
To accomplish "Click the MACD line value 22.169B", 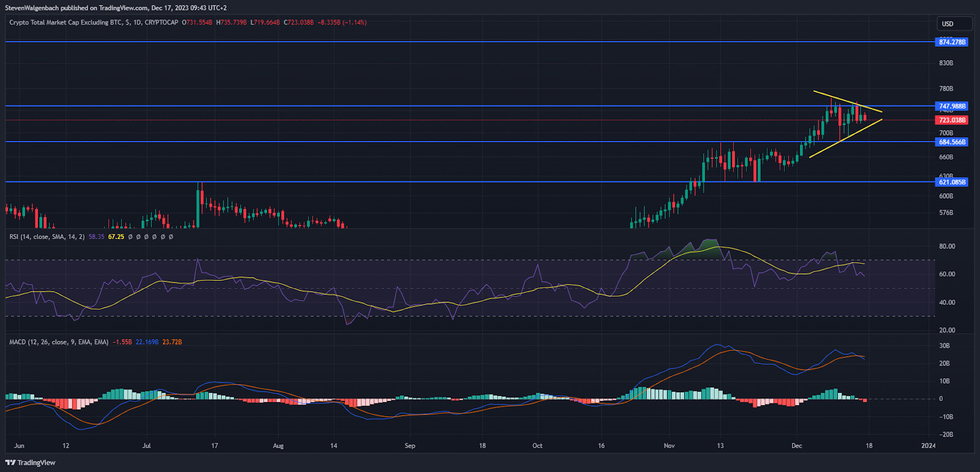I will (x=147, y=342).
